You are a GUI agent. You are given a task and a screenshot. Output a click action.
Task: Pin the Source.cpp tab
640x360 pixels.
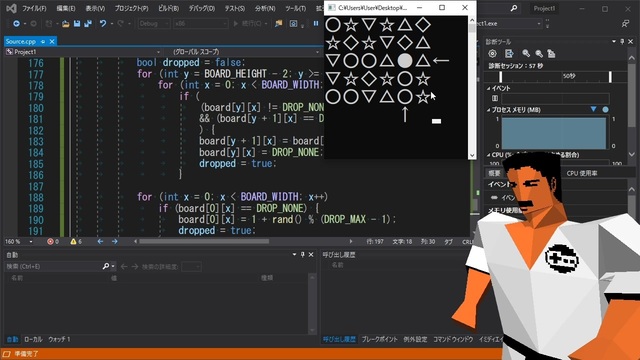[x=43, y=42]
